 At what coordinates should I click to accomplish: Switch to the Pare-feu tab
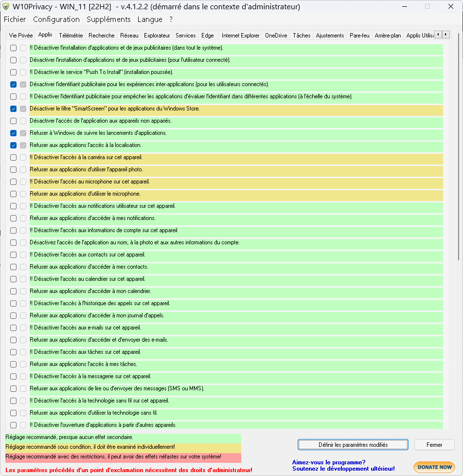coord(359,36)
